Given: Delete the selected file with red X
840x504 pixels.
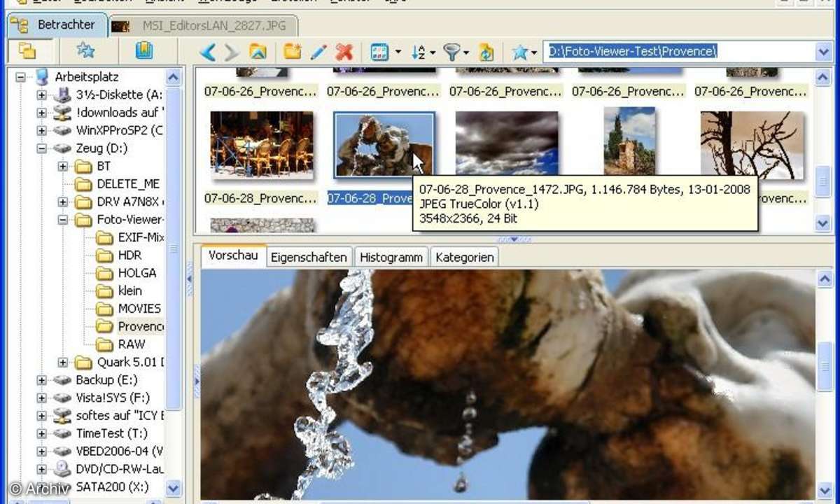Looking at the screenshot, I should pyautogui.click(x=344, y=52).
